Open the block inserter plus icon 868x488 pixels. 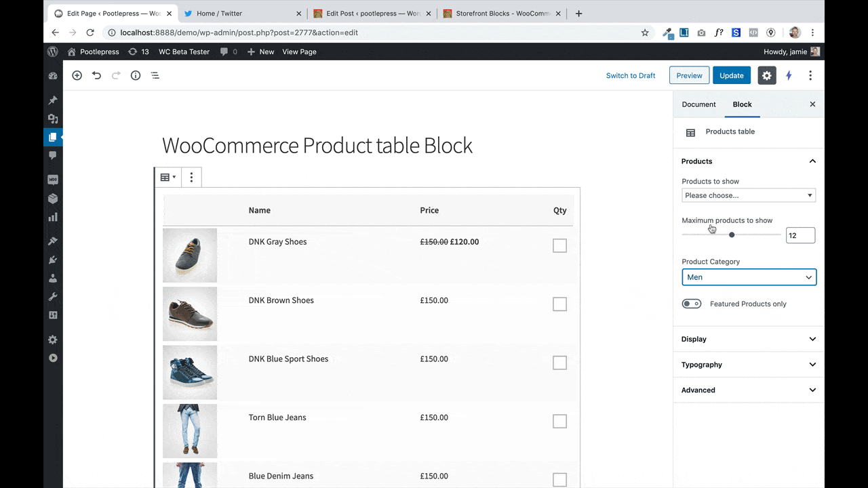point(77,75)
